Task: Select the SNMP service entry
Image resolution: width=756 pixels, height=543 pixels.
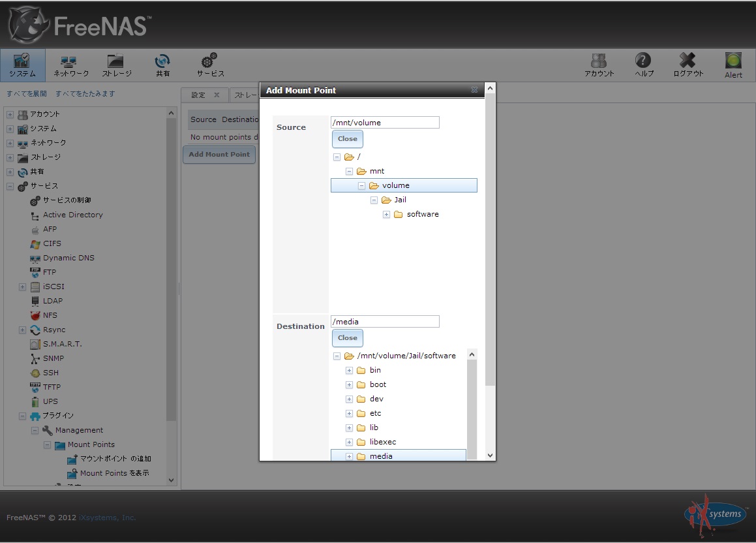Action: click(x=53, y=358)
